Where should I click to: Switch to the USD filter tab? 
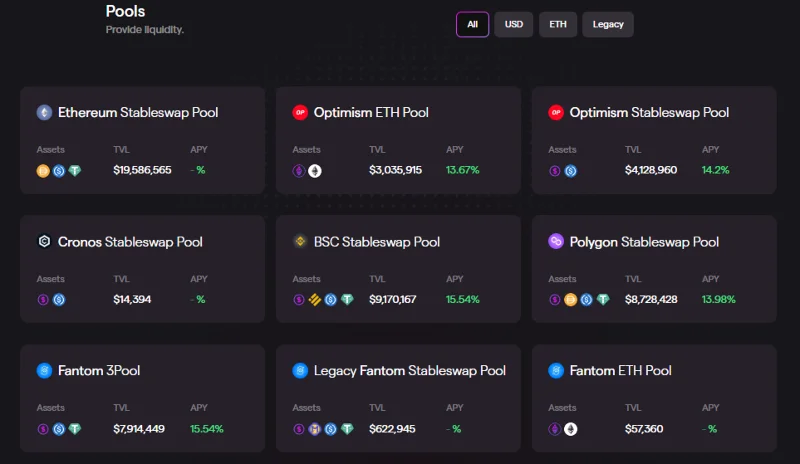point(514,25)
